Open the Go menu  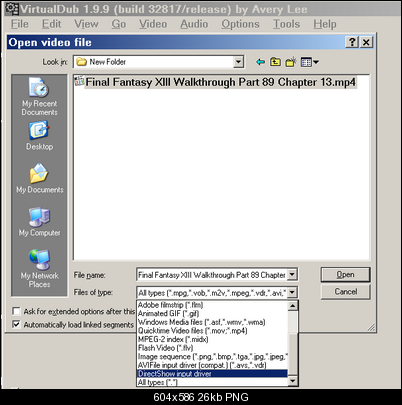119,24
